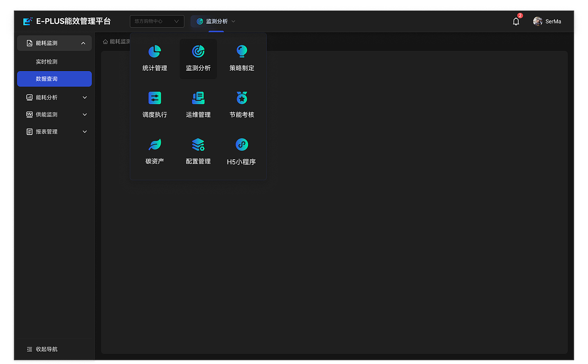Click the 能耗分析 bar chart sidebar icon

pos(29,97)
